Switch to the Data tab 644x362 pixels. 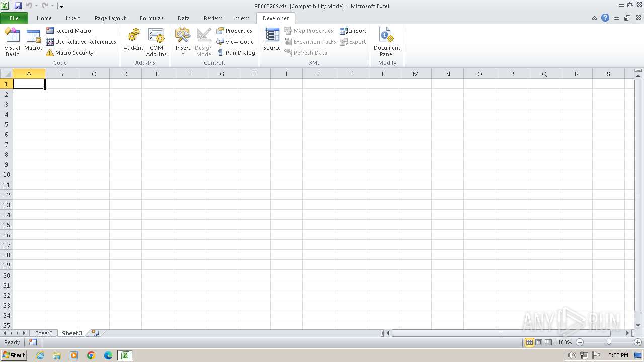click(x=184, y=18)
